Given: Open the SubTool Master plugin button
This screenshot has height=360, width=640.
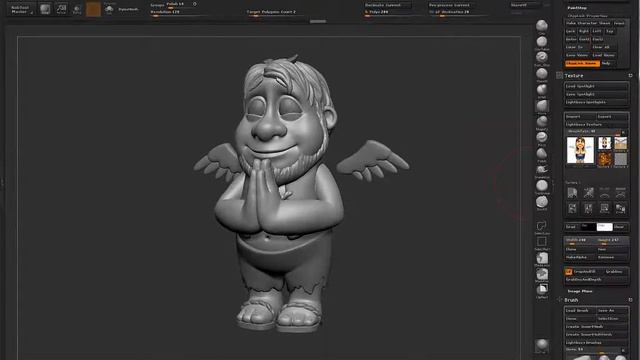Looking at the screenshot, I should [21, 9].
